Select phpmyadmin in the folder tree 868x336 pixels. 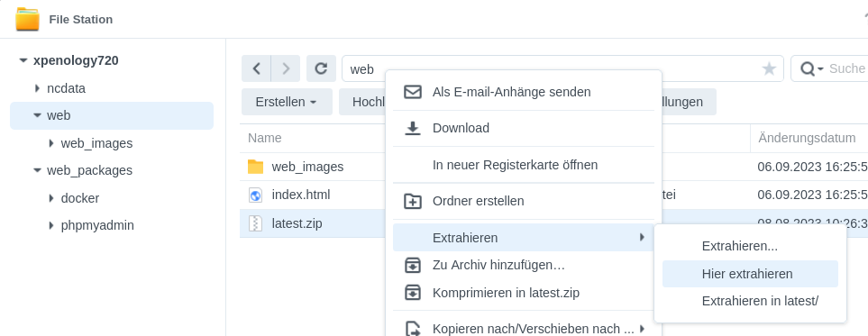click(97, 225)
